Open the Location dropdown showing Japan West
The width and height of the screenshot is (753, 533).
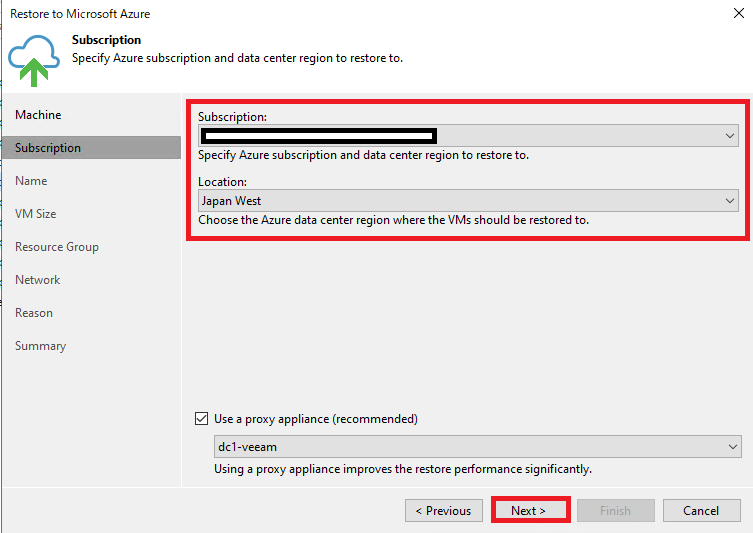468,201
